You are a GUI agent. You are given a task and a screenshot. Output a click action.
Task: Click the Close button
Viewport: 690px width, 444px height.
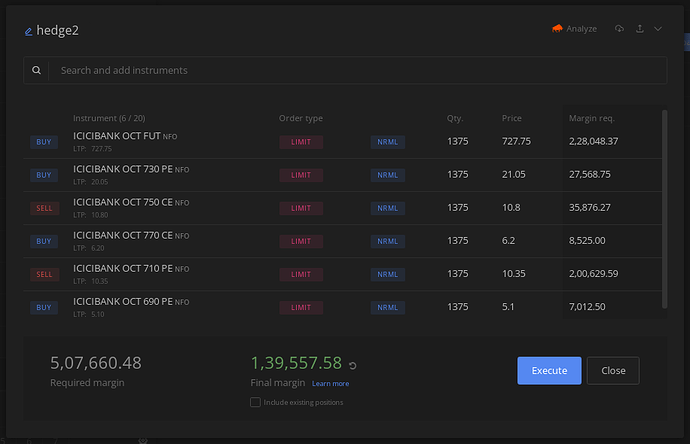click(613, 371)
